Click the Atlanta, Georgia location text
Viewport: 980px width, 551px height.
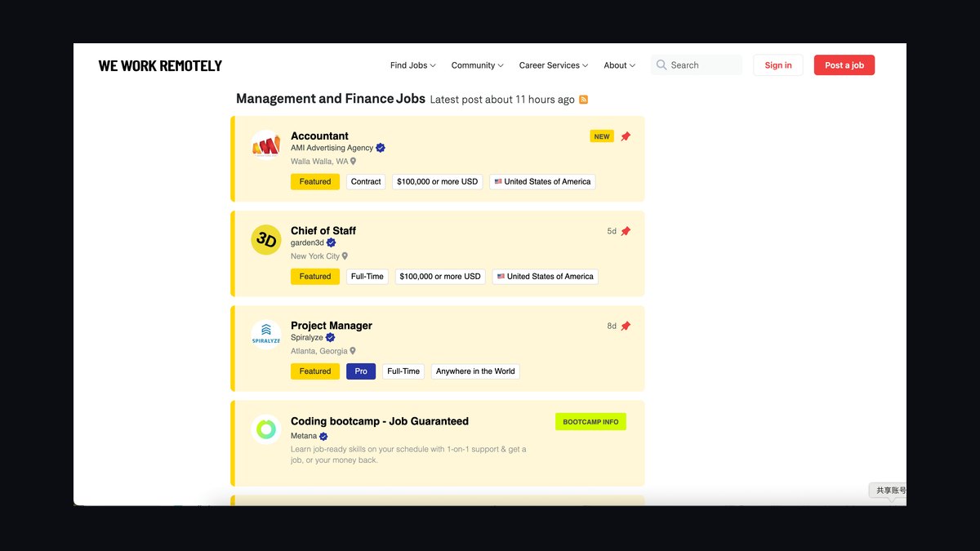319,351
